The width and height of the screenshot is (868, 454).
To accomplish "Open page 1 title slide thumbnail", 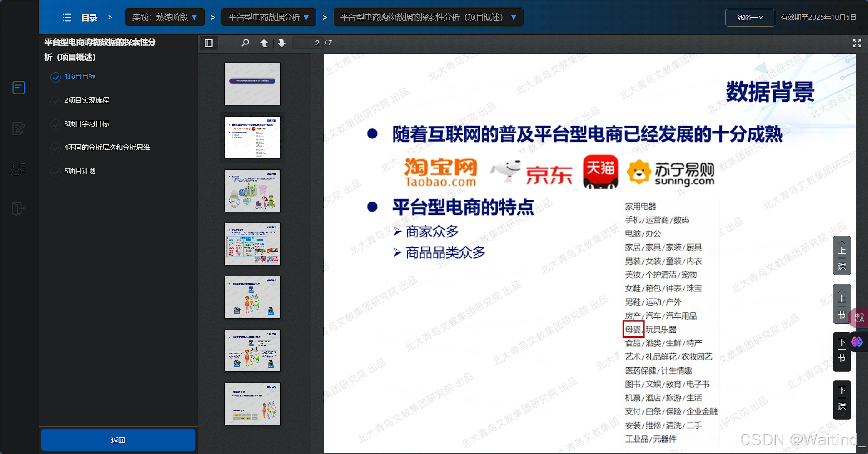I will pos(253,84).
